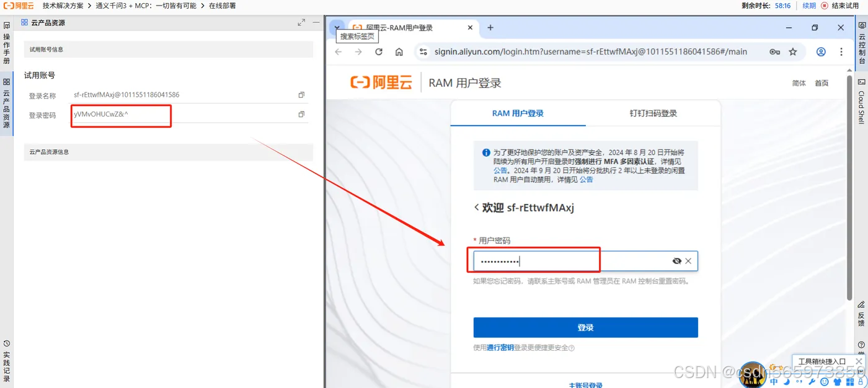Click the 云产品资源信息 section header

coord(168,152)
